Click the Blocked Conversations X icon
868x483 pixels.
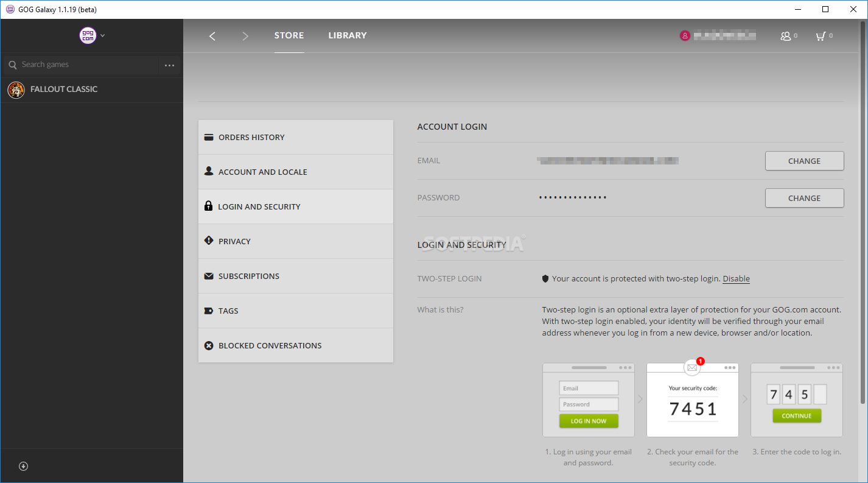pos(209,345)
